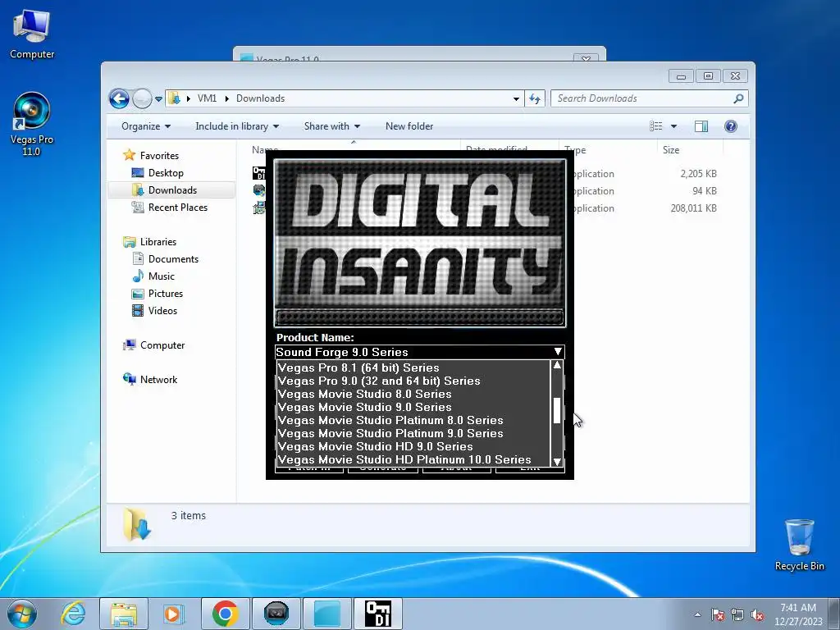Open the Windows Start button
Screen dimensions: 840x630
point(22,614)
